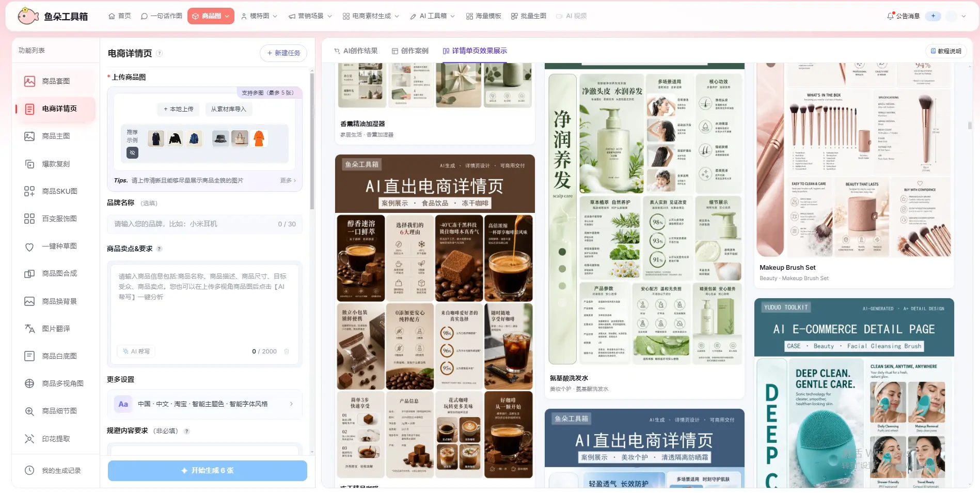The height and width of the screenshot is (493, 980).
Task: Open 批量生图 in top navigation
Action: (x=529, y=16)
